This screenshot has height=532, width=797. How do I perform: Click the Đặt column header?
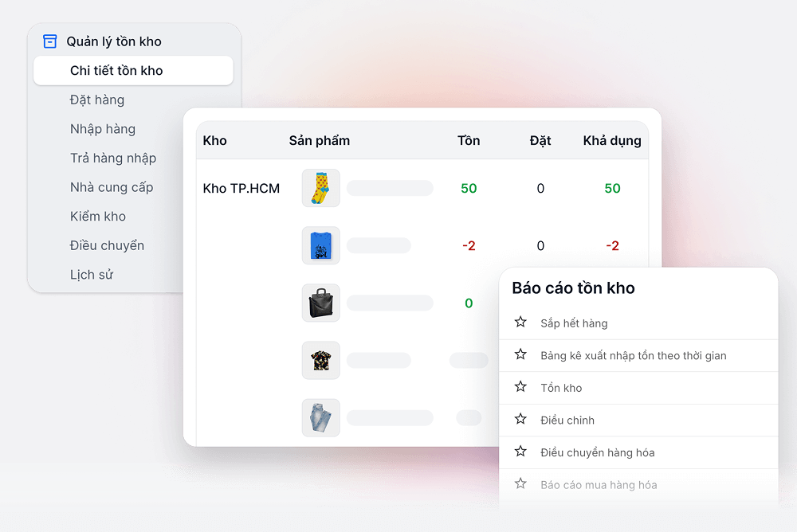540,140
